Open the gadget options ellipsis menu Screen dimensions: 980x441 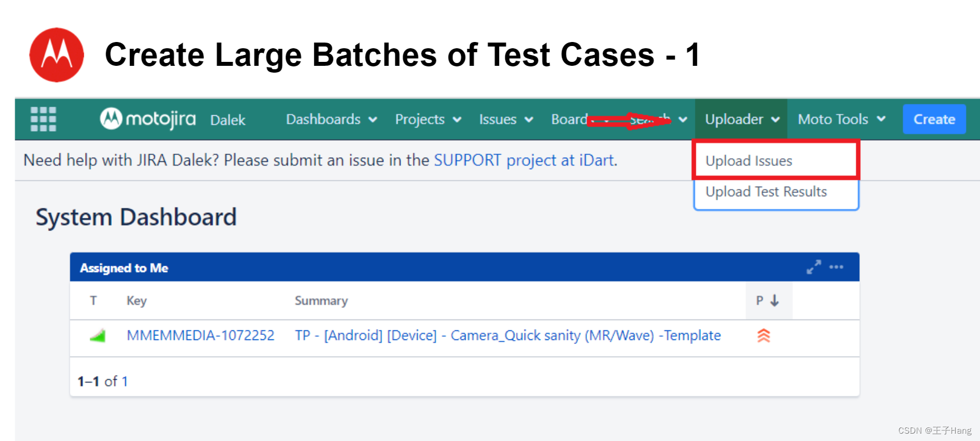click(837, 267)
